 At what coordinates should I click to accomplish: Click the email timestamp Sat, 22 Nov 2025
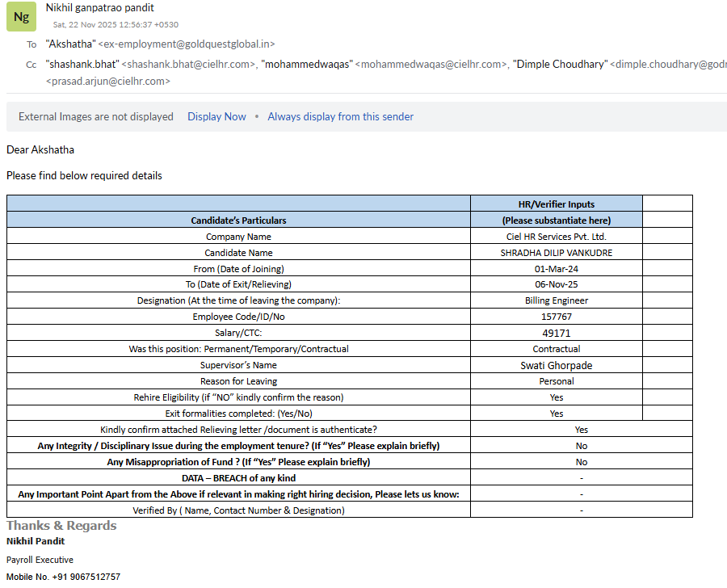(x=116, y=24)
